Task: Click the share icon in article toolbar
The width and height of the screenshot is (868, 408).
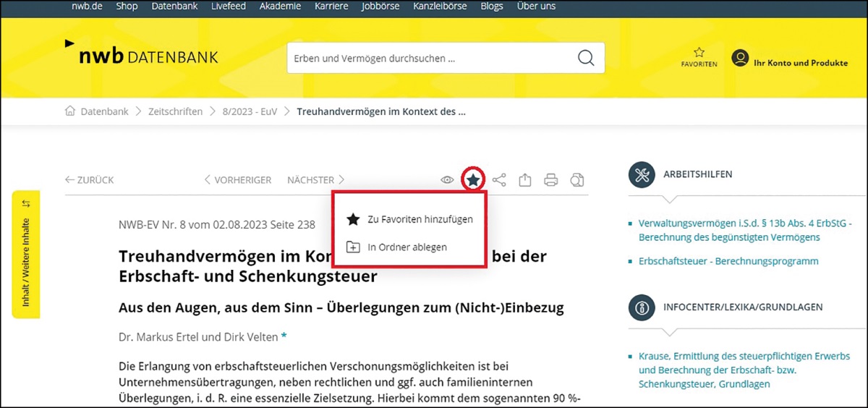Action: [x=499, y=179]
